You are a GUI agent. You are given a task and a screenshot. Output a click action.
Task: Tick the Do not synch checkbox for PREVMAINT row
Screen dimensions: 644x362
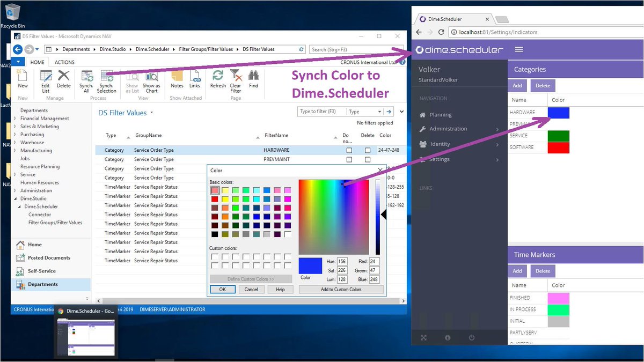pos(349,159)
